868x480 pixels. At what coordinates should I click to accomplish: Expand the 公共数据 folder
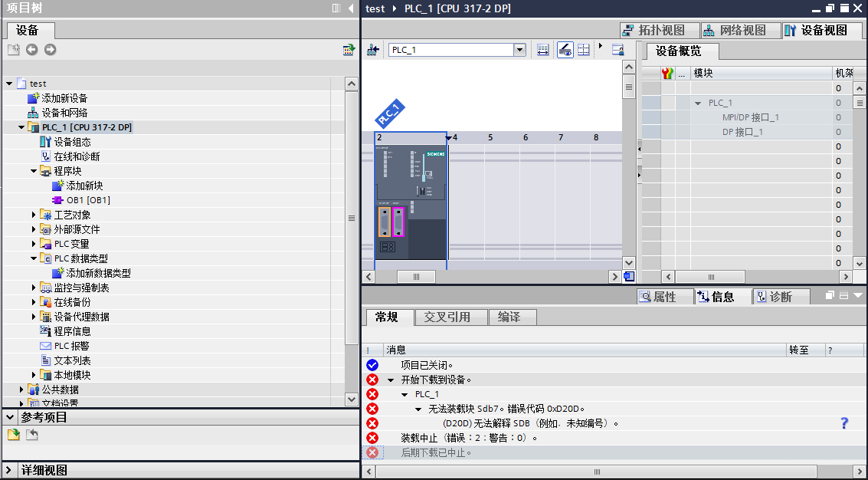21,389
